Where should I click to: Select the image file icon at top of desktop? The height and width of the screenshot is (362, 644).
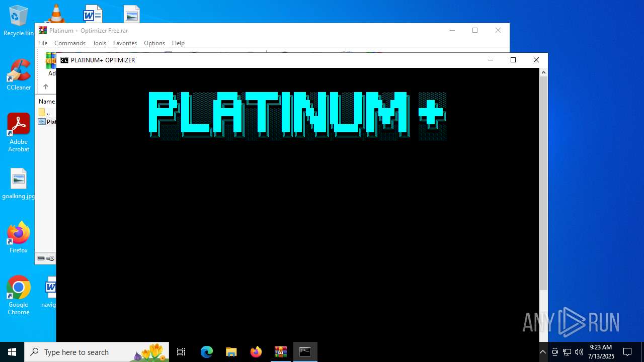(x=131, y=14)
